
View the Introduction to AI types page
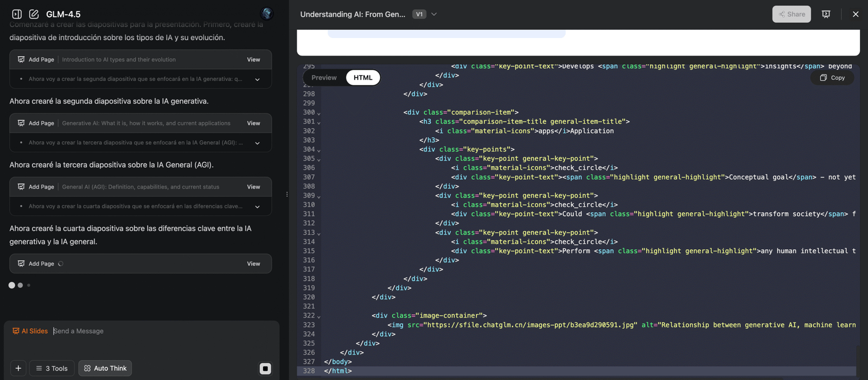253,60
